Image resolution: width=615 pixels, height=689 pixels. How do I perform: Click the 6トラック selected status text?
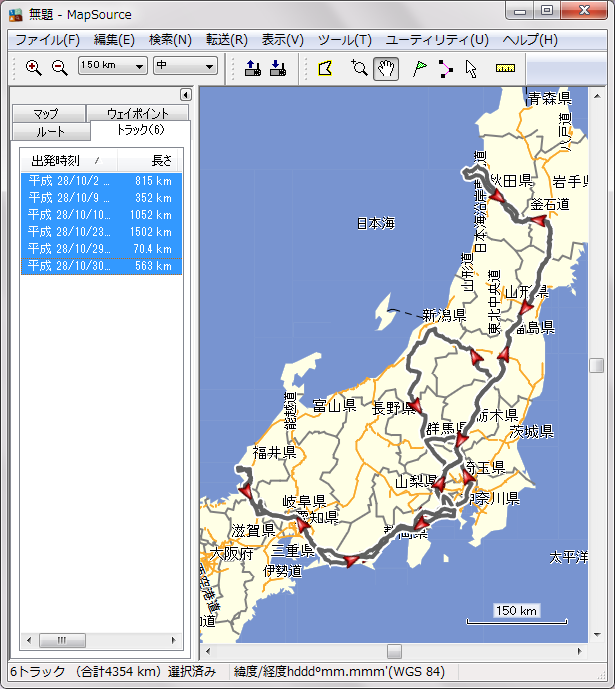click(113, 671)
